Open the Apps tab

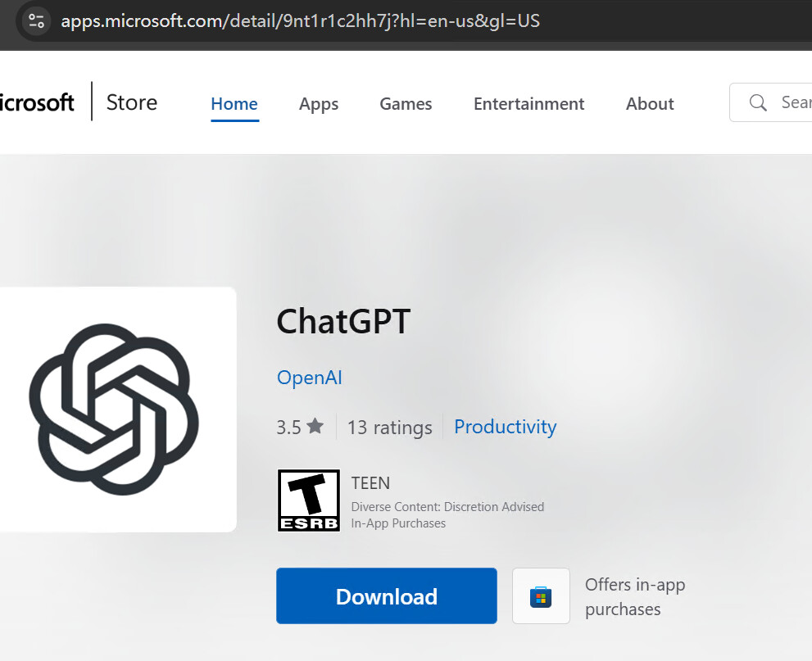click(x=319, y=104)
